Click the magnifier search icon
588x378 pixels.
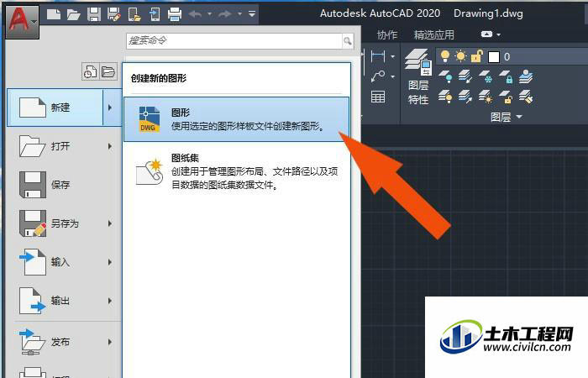click(x=348, y=40)
